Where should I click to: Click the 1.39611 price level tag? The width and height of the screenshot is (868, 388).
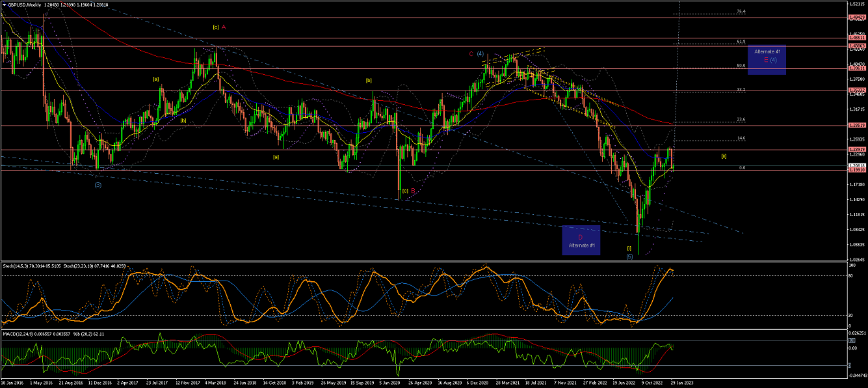pos(856,68)
